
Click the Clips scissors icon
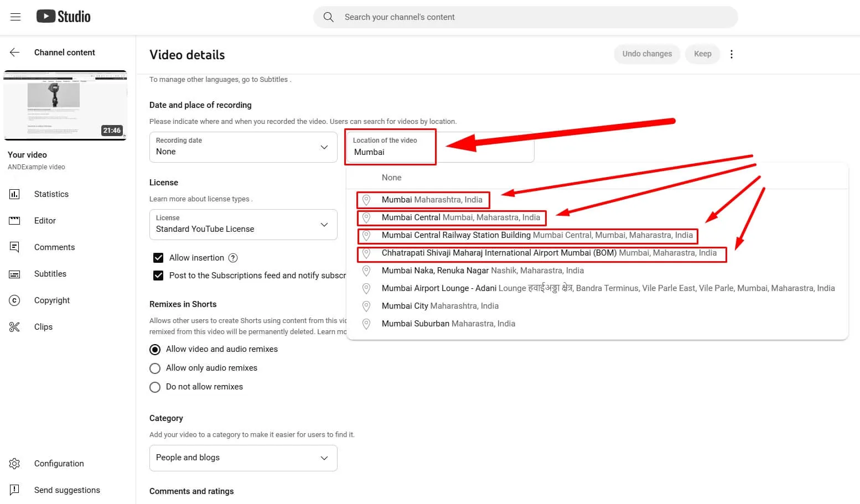point(14,327)
